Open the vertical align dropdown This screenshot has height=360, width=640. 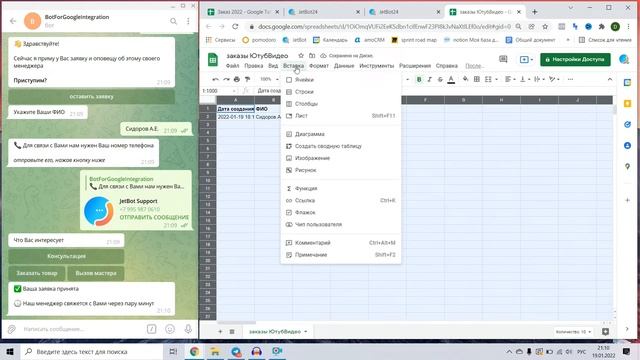[x=524, y=79]
